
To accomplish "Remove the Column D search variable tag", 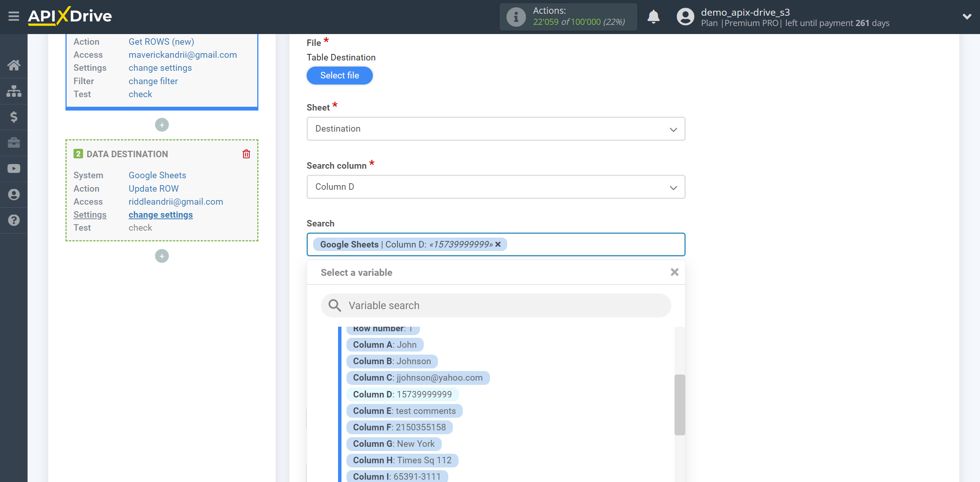I will point(498,244).
